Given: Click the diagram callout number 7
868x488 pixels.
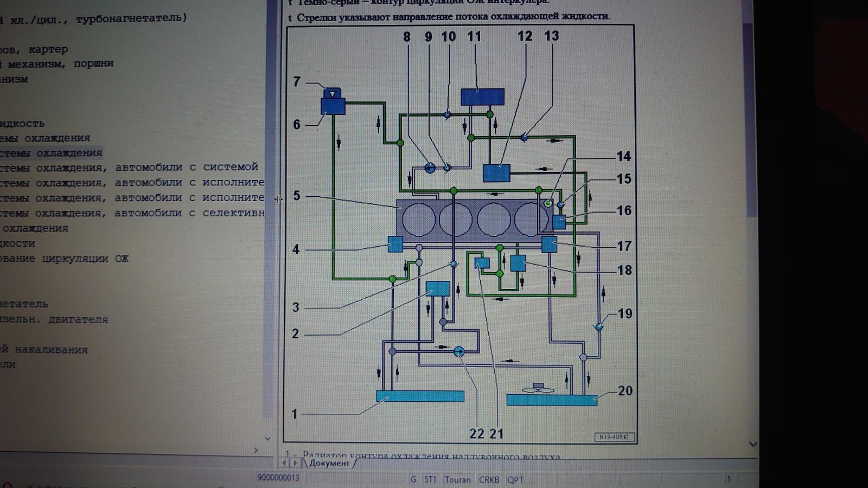Looking at the screenshot, I should point(296,82).
